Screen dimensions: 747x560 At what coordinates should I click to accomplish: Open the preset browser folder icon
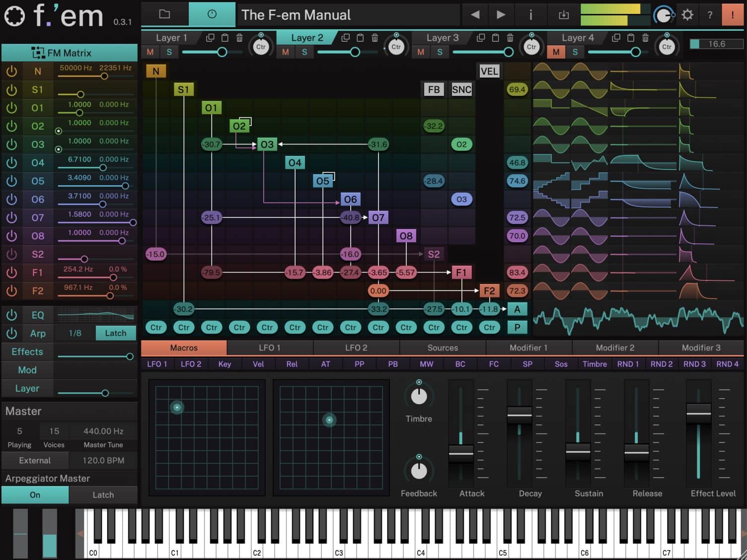(164, 14)
